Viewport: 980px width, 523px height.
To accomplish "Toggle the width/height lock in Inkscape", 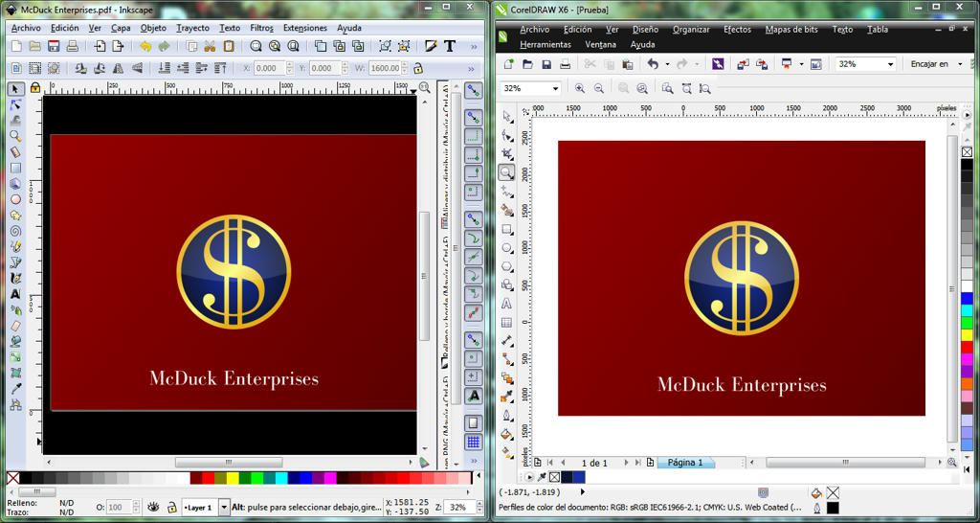I will (x=418, y=68).
